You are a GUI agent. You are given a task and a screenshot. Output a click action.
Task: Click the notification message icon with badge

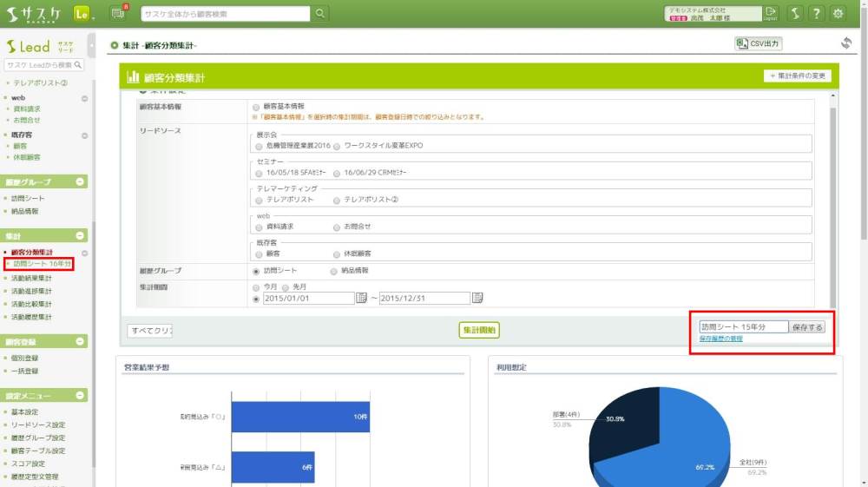[118, 13]
